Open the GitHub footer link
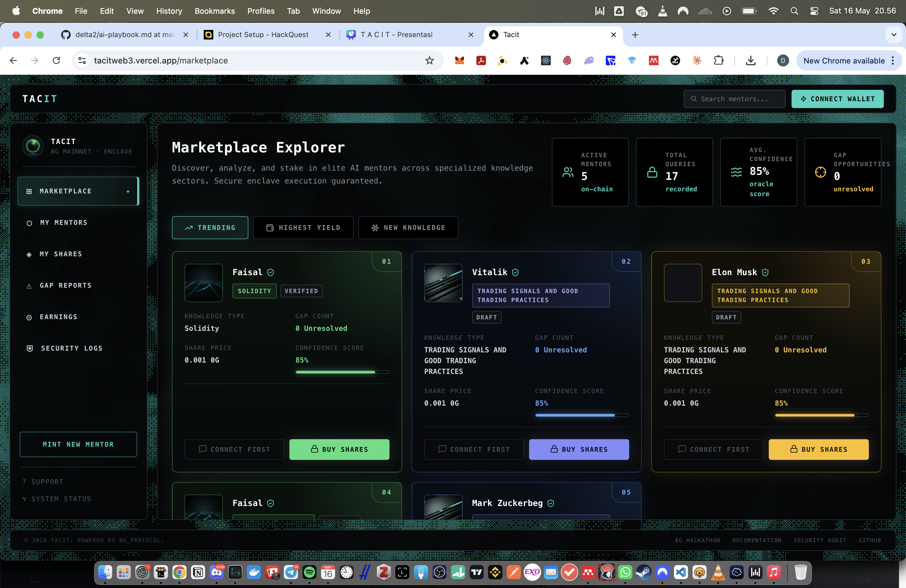The height and width of the screenshot is (588, 906). 869,540
